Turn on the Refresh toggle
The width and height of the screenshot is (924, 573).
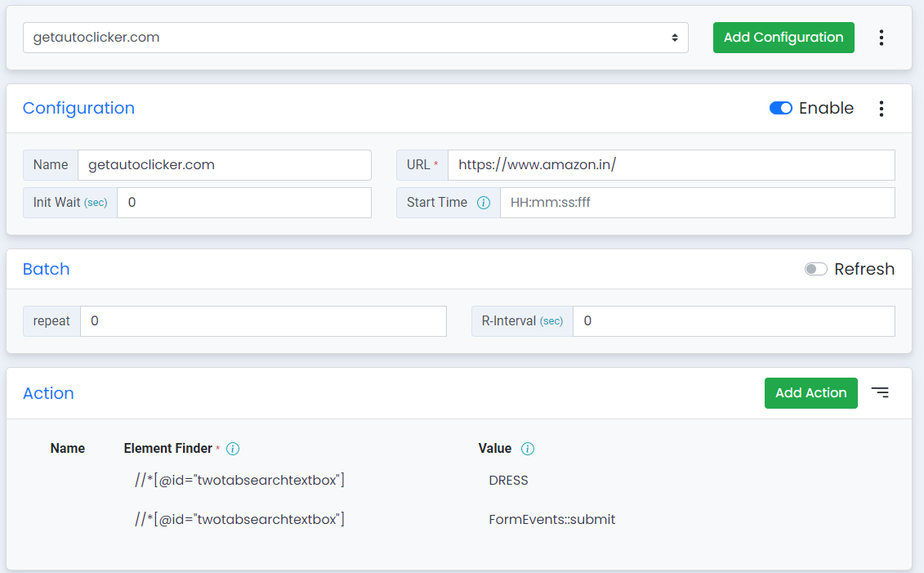tap(815, 268)
